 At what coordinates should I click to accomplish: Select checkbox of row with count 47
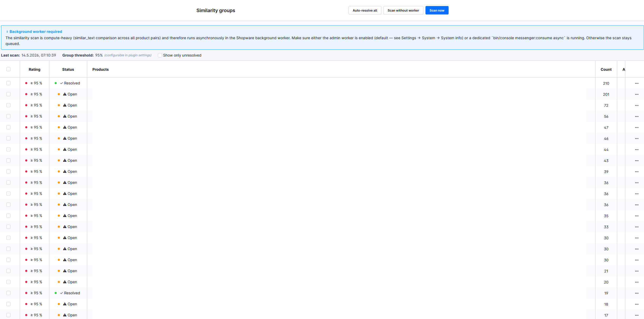[8, 127]
